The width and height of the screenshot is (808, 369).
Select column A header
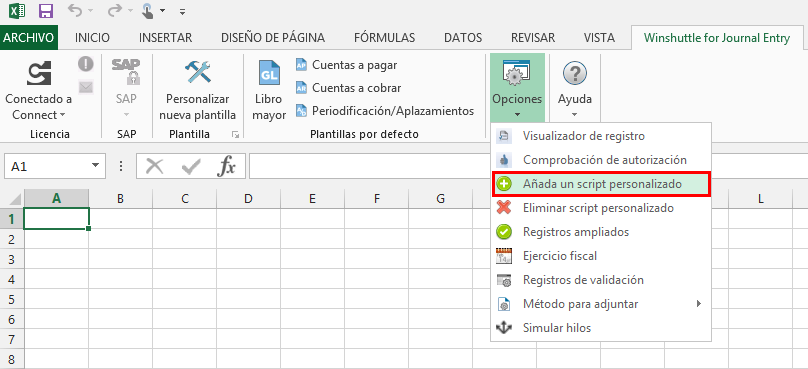(56, 198)
